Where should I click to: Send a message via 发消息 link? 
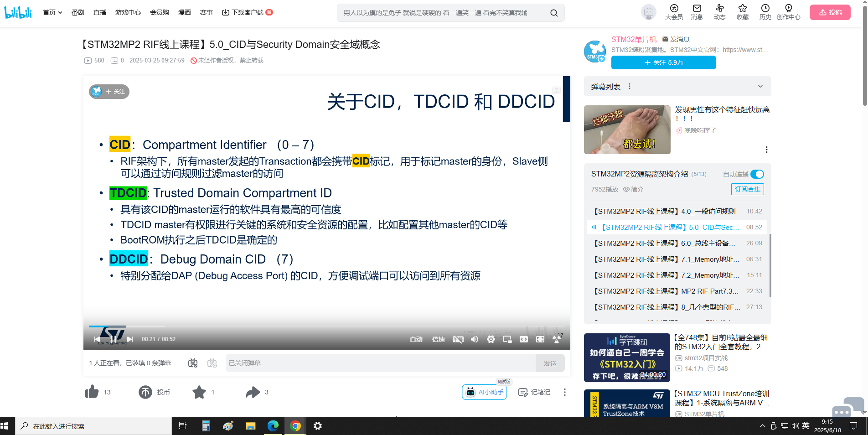[676, 39]
